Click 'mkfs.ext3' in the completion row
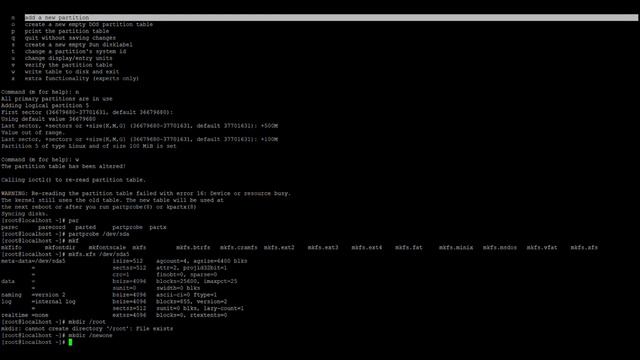 (x=323, y=247)
